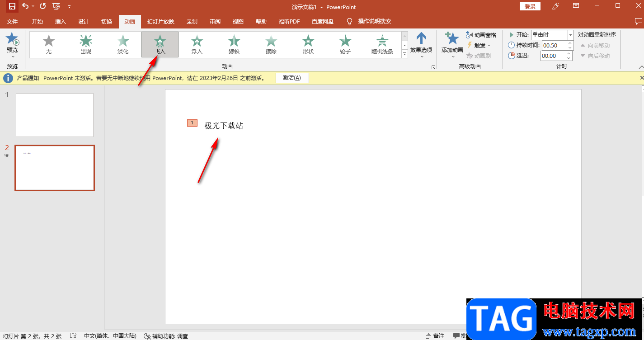Switch to the Transitions (切换) tab
Viewport: 644px width, 340px height.
pos(107,21)
